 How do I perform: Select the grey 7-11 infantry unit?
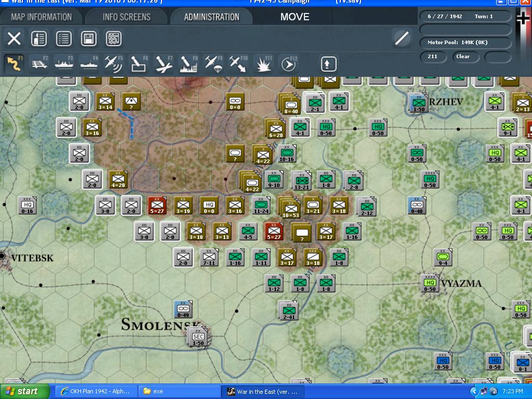tap(209, 257)
